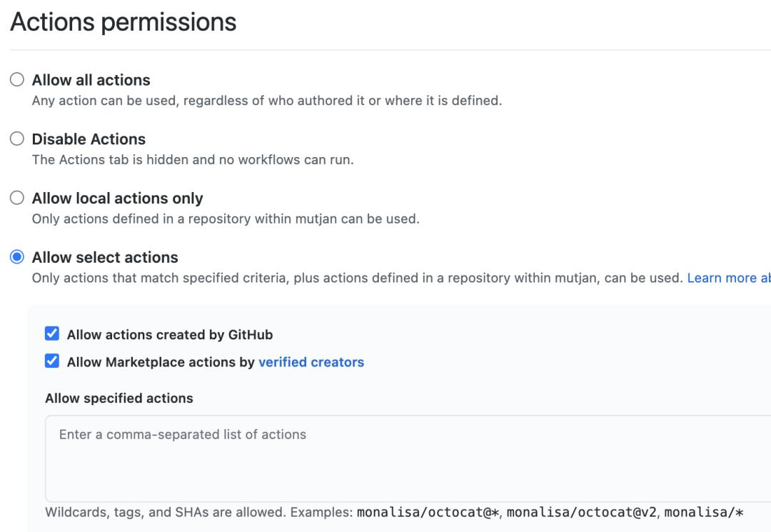This screenshot has width=771, height=532.
Task: Click 'Allow actions created by GitHub' label text
Action: (170, 334)
